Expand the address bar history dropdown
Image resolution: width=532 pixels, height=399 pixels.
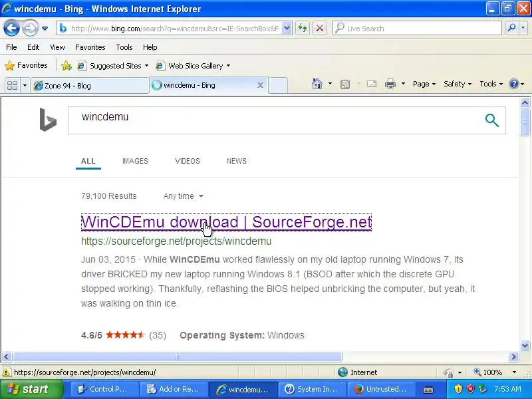[287, 28]
